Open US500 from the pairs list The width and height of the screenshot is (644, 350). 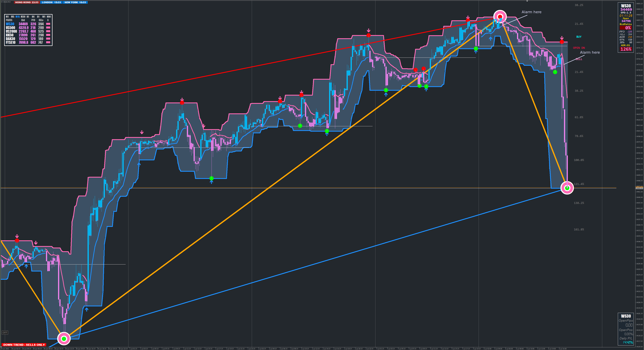click(11, 28)
